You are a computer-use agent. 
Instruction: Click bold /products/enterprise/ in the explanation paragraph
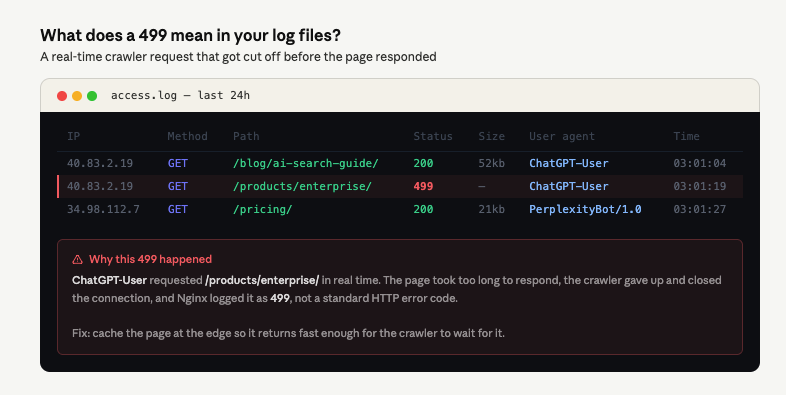click(262, 280)
